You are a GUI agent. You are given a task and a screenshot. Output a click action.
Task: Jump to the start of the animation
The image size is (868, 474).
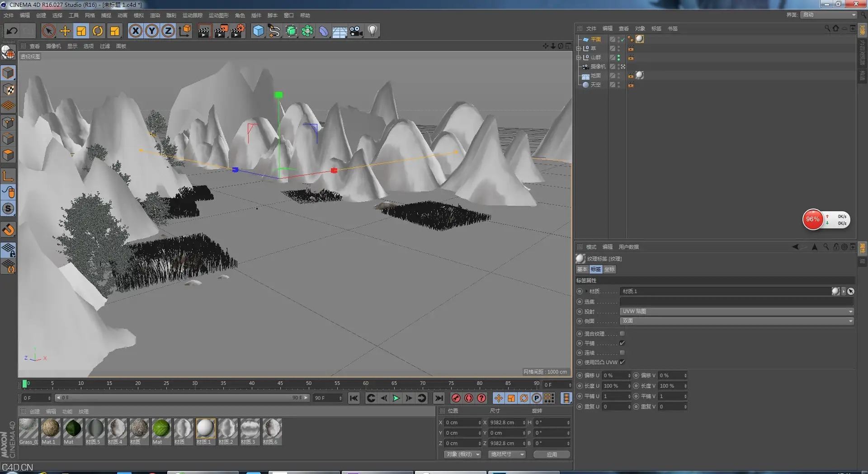(354, 398)
